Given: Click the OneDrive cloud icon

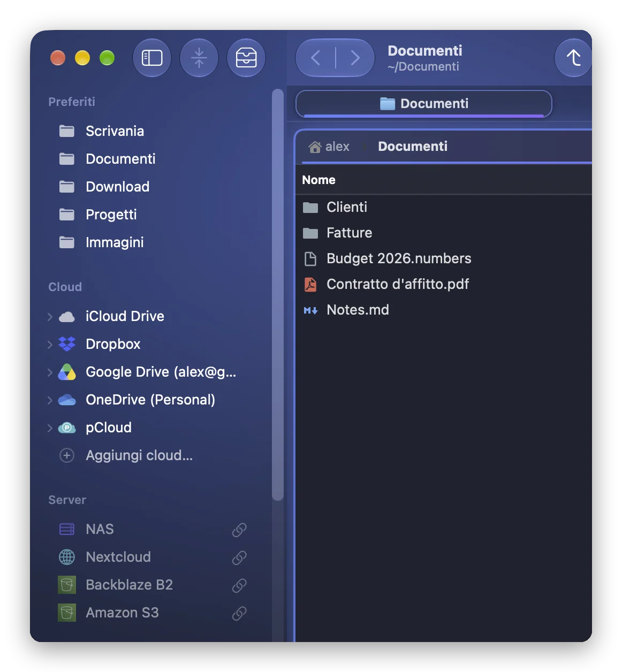Looking at the screenshot, I should pos(67,400).
